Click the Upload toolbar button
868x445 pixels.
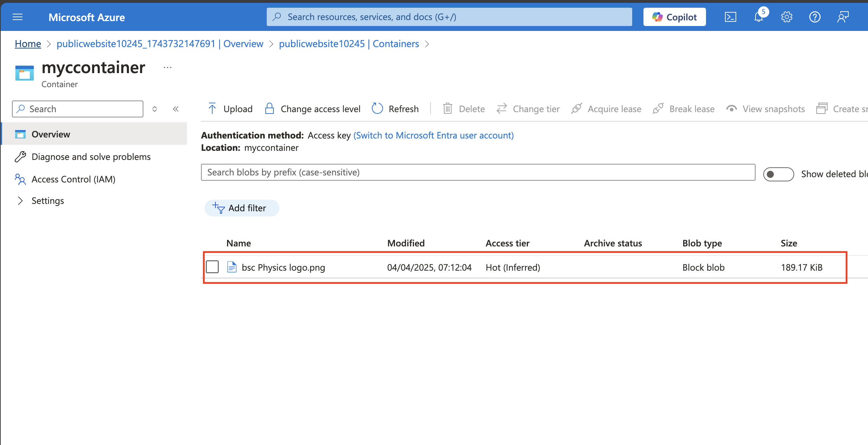click(x=231, y=109)
